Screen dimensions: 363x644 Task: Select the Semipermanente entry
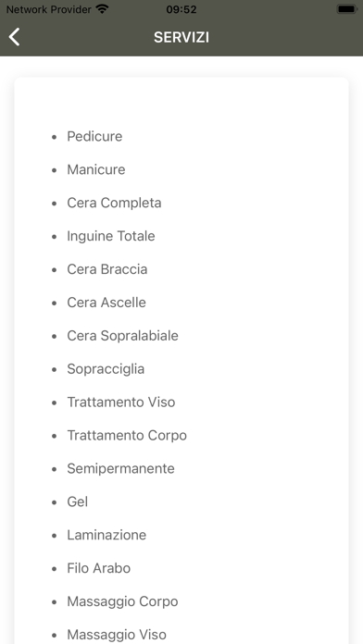tap(121, 468)
